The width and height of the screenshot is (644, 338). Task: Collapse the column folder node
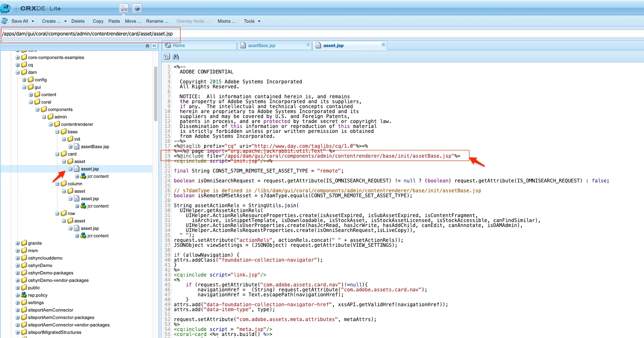57,184
